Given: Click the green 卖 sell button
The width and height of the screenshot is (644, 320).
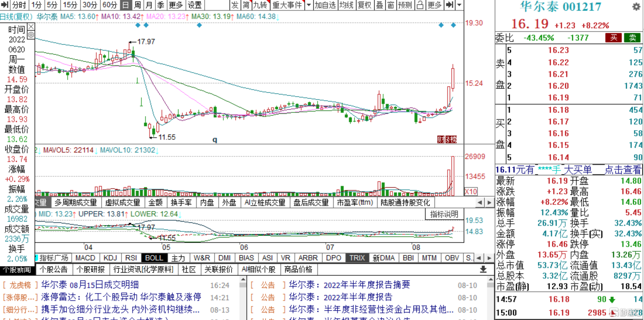Looking at the screenshot, I should click(x=632, y=38).
